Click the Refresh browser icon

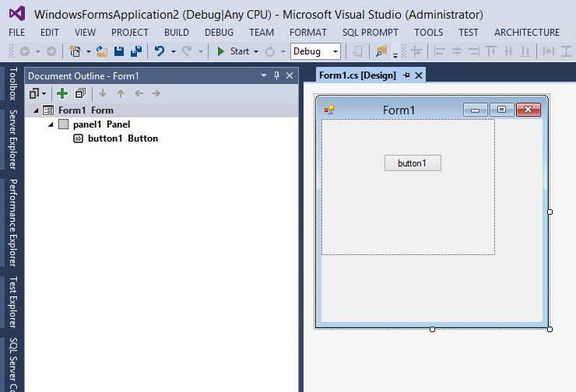tap(270, 51)
